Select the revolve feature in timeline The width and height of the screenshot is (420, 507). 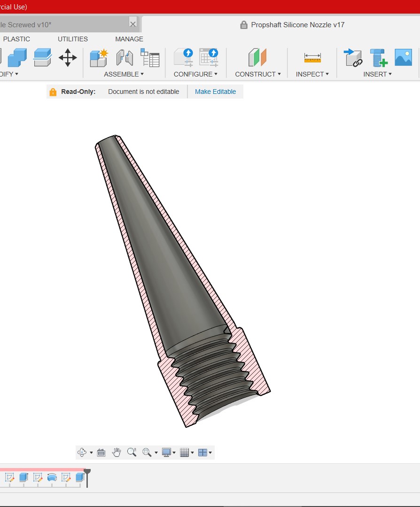52,477
